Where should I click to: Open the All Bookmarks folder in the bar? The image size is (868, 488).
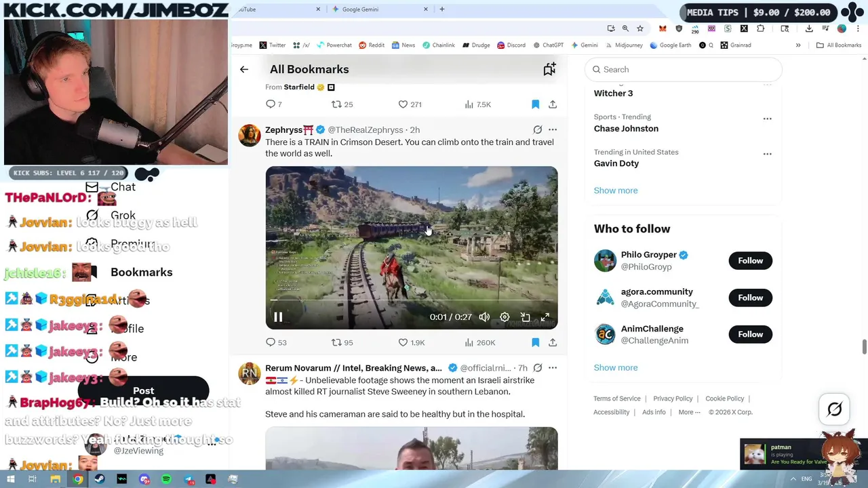point(839,45)
